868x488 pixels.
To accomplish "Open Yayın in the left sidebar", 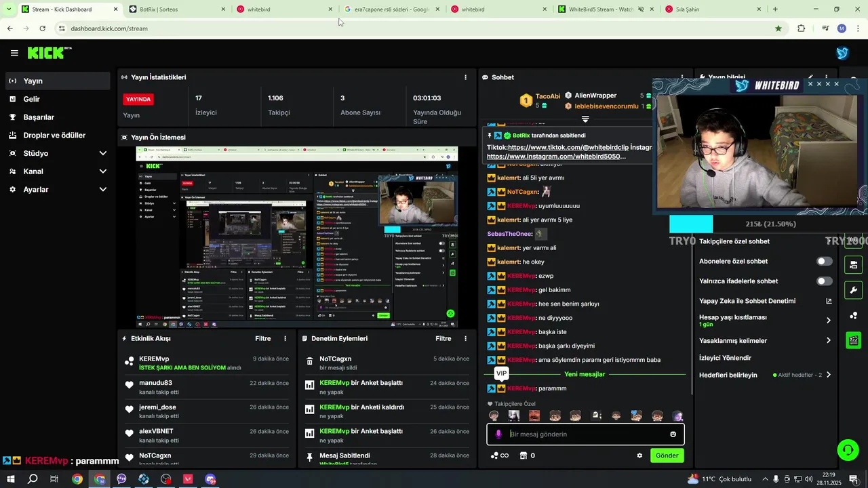I will (x=57, y=81).
